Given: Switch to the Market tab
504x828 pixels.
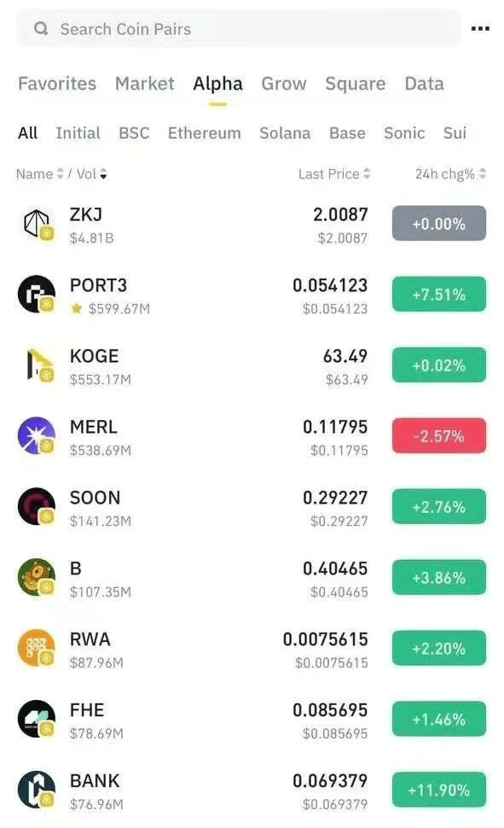Looking at the screenshot, I should (x=145, y=84).
